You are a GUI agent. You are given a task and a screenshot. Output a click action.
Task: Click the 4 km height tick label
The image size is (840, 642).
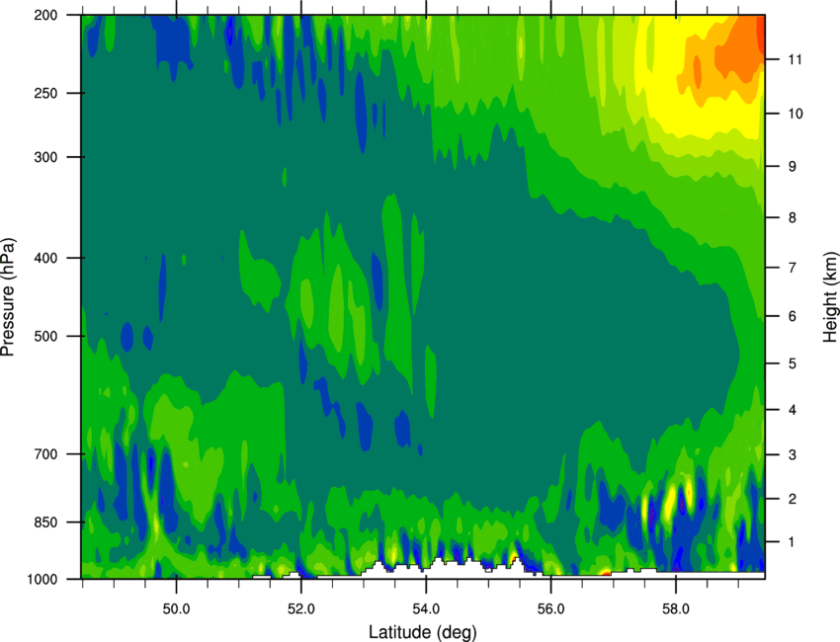pyautogui.click(x=793, y=410)
